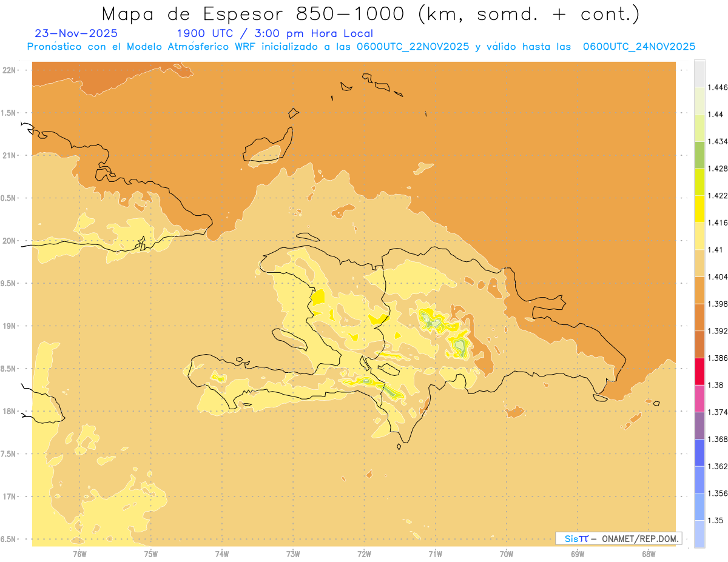728x562 pixels.
Task: Click the '72W' longitude label
Action: 365,554
